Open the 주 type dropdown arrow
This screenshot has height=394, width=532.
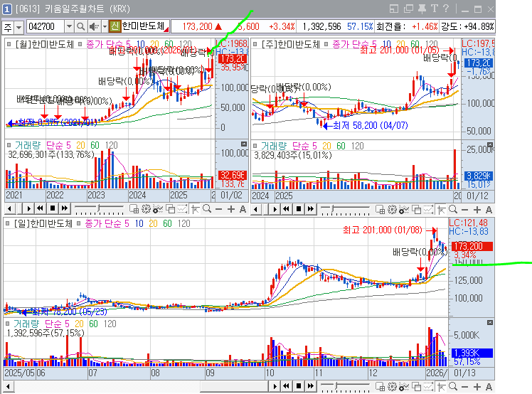click(x=19, y=27)
